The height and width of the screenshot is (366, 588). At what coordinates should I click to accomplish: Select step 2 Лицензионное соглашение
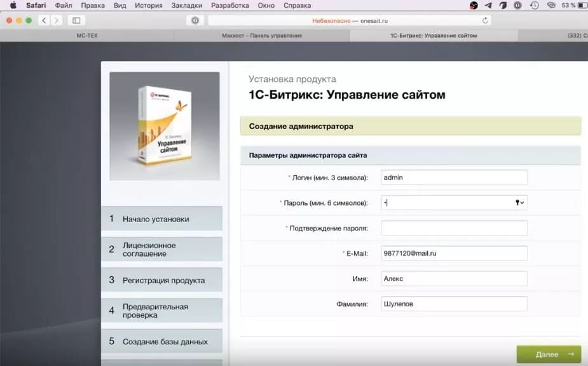[x=161, y=250]
